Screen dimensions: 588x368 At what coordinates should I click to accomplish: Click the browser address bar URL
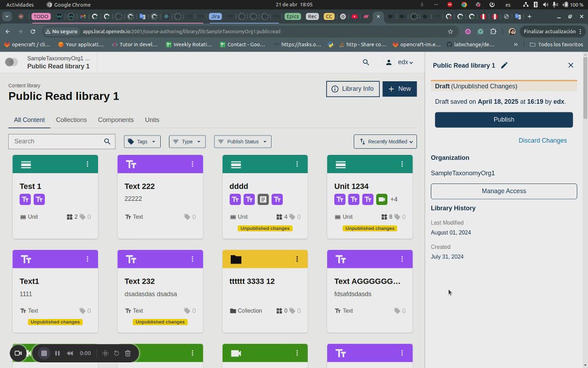tap(182, 32)
